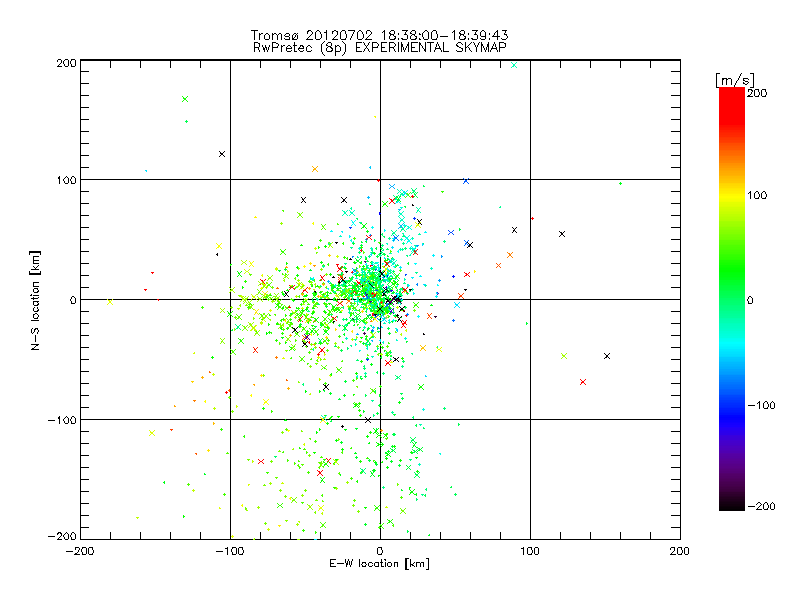Click the title line "Tromsø 20120702 18:38:00-18:39:43"

[x=379, y=35]
